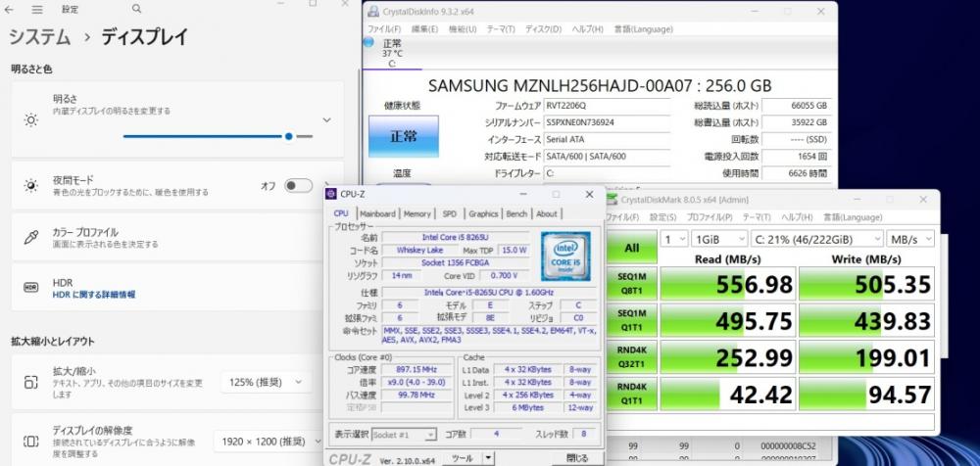Open CrystalDiskMark 設定(S) menu
The image size is (980, 466).
(x=663, y=217)
